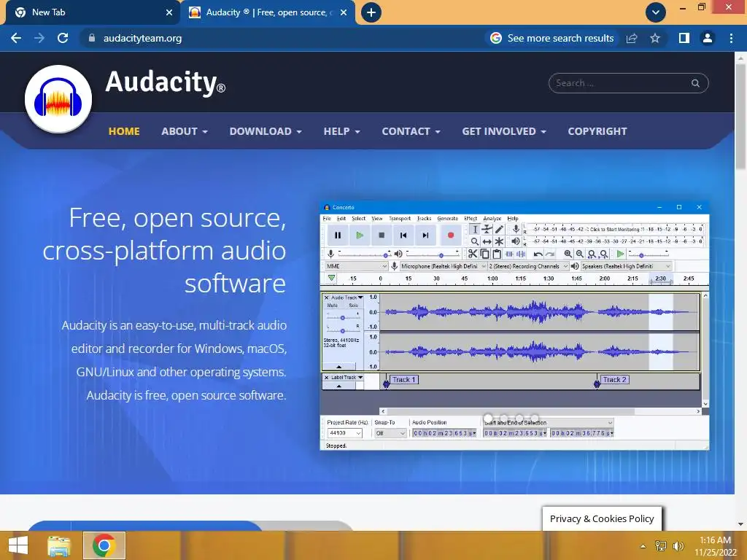Viewport: 747px width, 560px height.
Task: Toggle Solo on the Audio Track in the Concerto screenshot
Action: pos(353,306)
